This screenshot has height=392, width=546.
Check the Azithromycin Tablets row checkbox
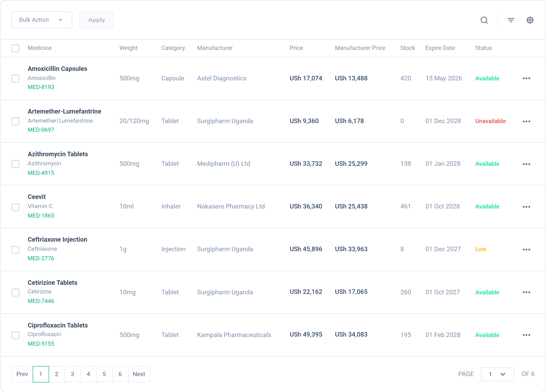point(15,164)
